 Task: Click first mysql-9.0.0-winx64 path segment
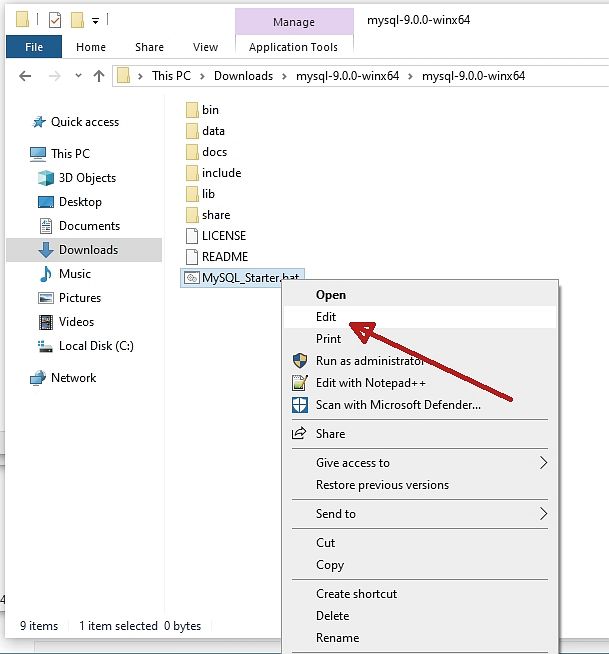coord(347,76)
